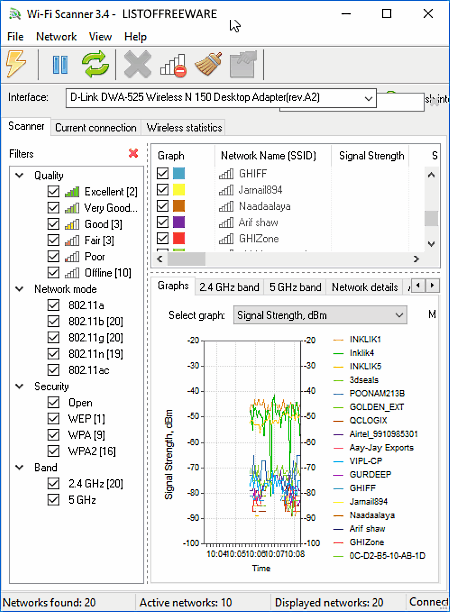Switch to the Network details tab

click(x=365, y=287)
